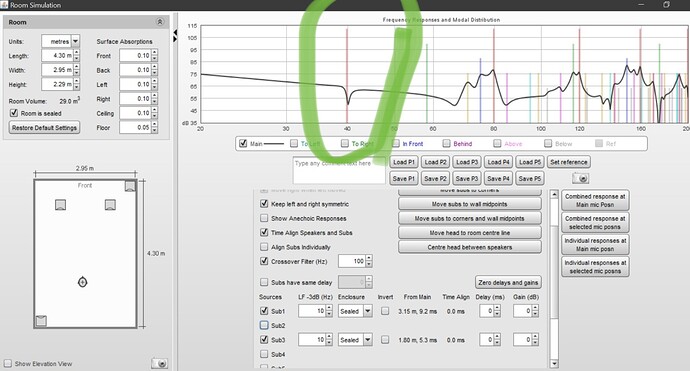Uncheck Room is sealed checkbox
690x371 pixels.
pyautogui.click(x=14, y=113)
